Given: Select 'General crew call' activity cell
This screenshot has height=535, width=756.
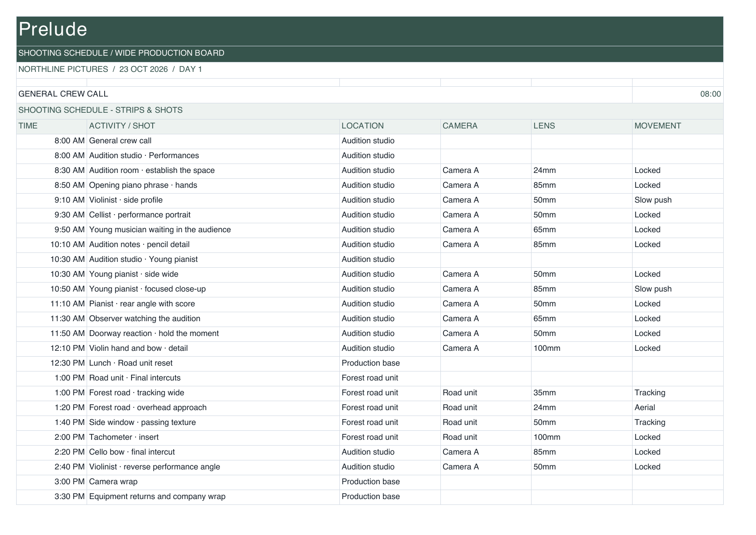Looking at the screenshot, I should [x=213, y=141].
